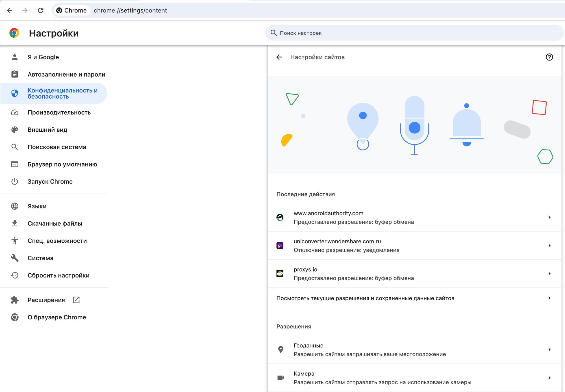Click the help question mark icon
This screenshot has height=392, width=565.
point(549,57)
